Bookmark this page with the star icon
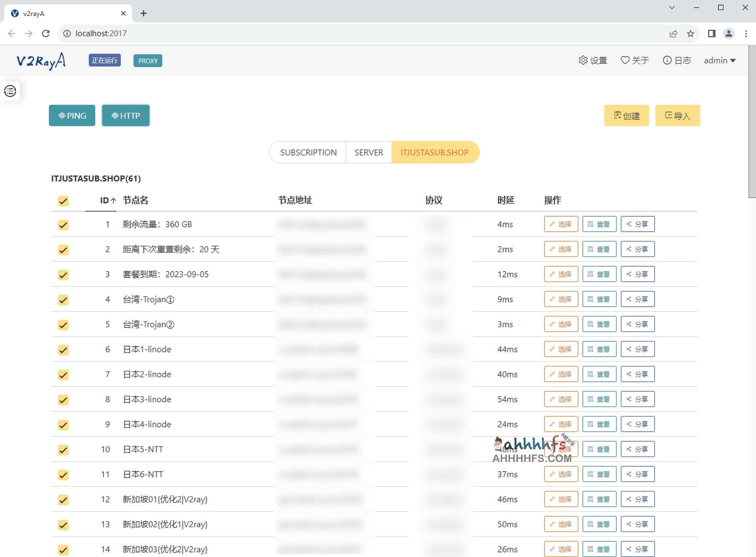Viewport: 756px width, 557px height. [x=690, y=33]
